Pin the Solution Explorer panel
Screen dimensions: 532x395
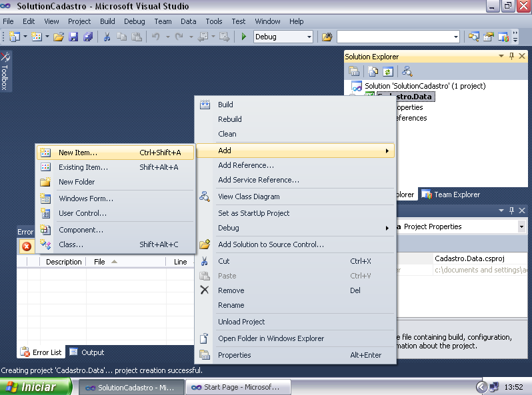(x=511, y=56)
